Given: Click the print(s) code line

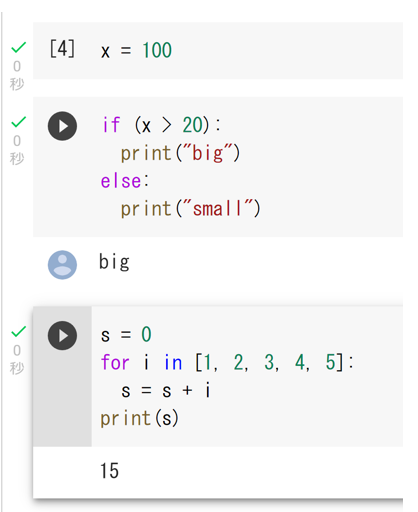Looking at the screenshot, I should pos(140,418).
